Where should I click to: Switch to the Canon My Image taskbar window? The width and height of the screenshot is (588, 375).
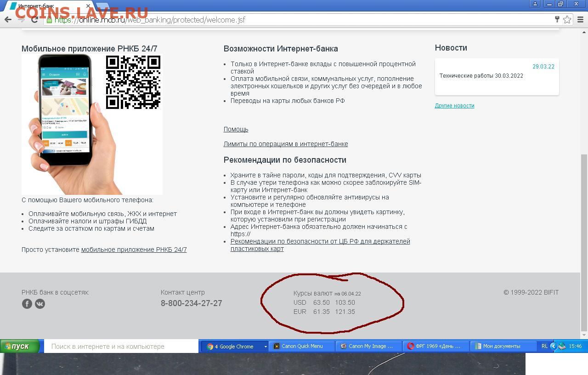[x=369, y=347]
